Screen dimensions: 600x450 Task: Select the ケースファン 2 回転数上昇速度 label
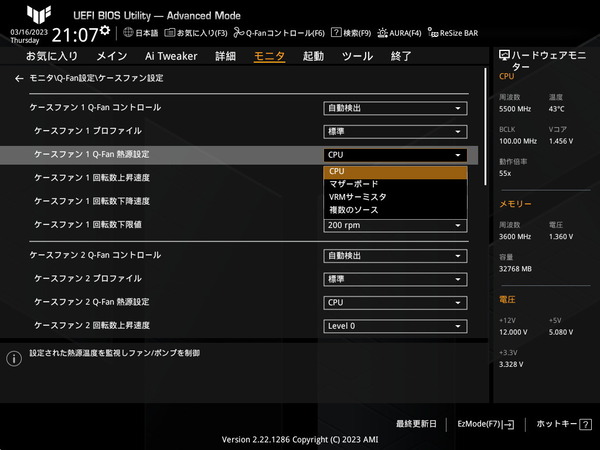[x=92, y=326]
